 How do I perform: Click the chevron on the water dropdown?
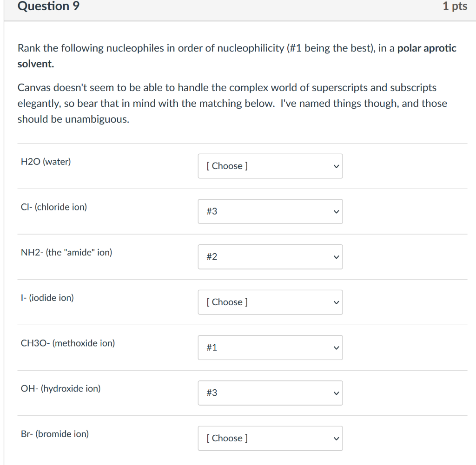pos(336,166)
